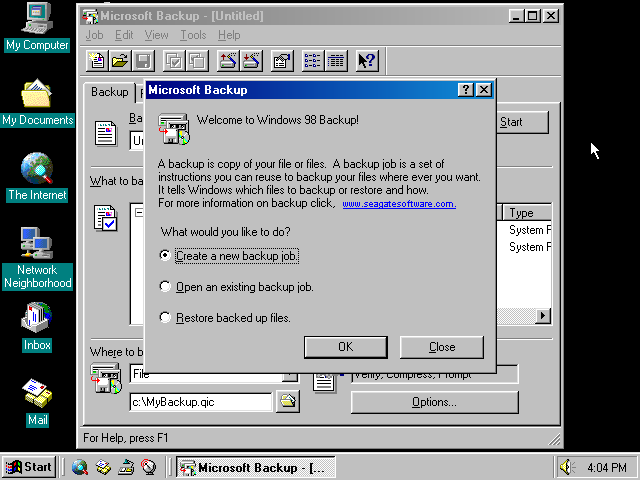Open the Windows Start menu

tap(29, 467)
